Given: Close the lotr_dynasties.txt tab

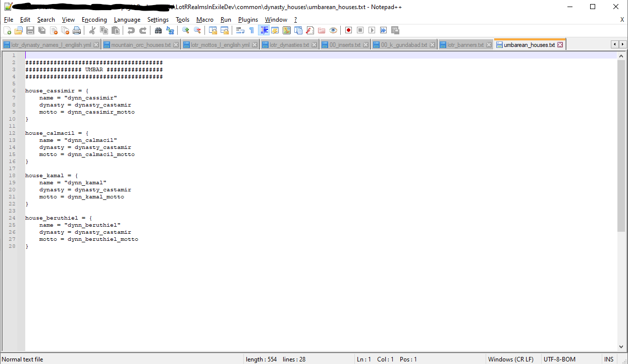Looking at the screenshot, I should [315, 45].
